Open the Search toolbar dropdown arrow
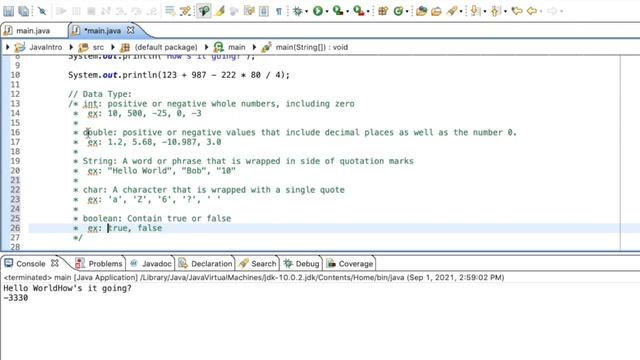640x360 pixels. tap(461, 11)
